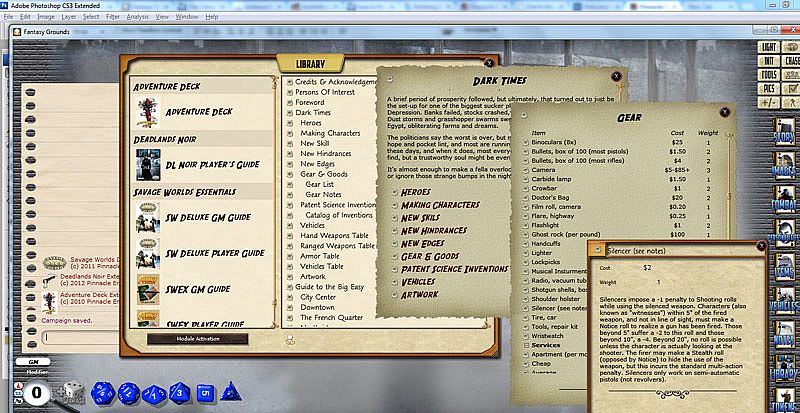Pick the blue d6 die
Image resolution: width=800 pixels, height=413 pixels.
pyautogui.click(x=205, y=394)
